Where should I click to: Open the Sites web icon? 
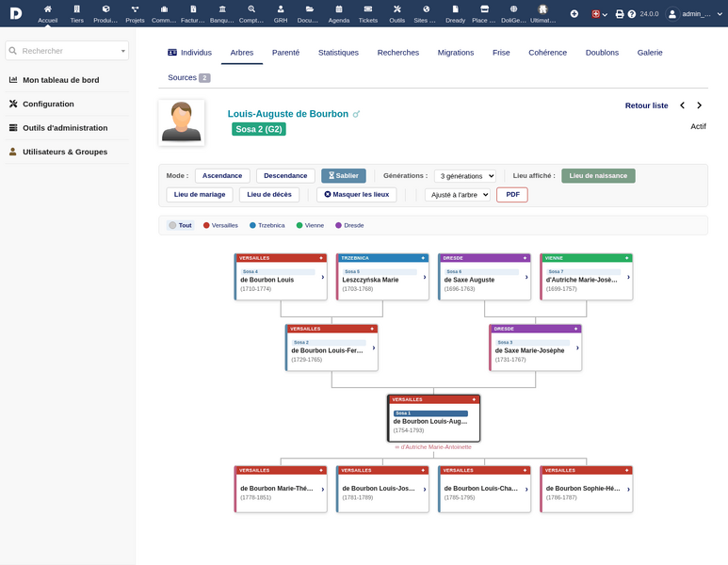[x=427, y=9]
